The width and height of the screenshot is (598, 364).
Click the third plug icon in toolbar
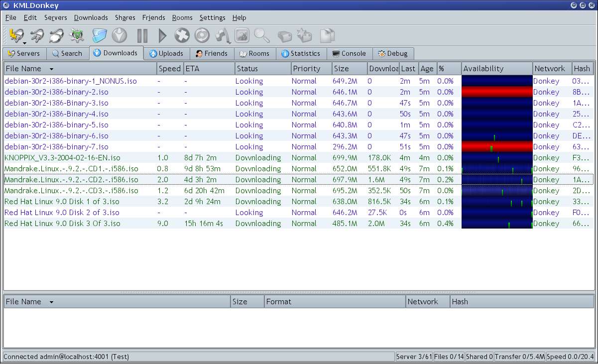point(56,35)
